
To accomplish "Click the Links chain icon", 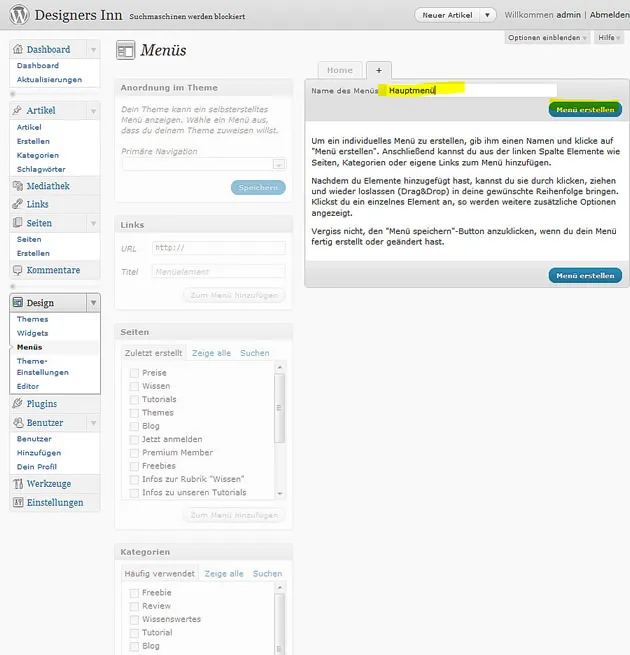I will 18,204.
